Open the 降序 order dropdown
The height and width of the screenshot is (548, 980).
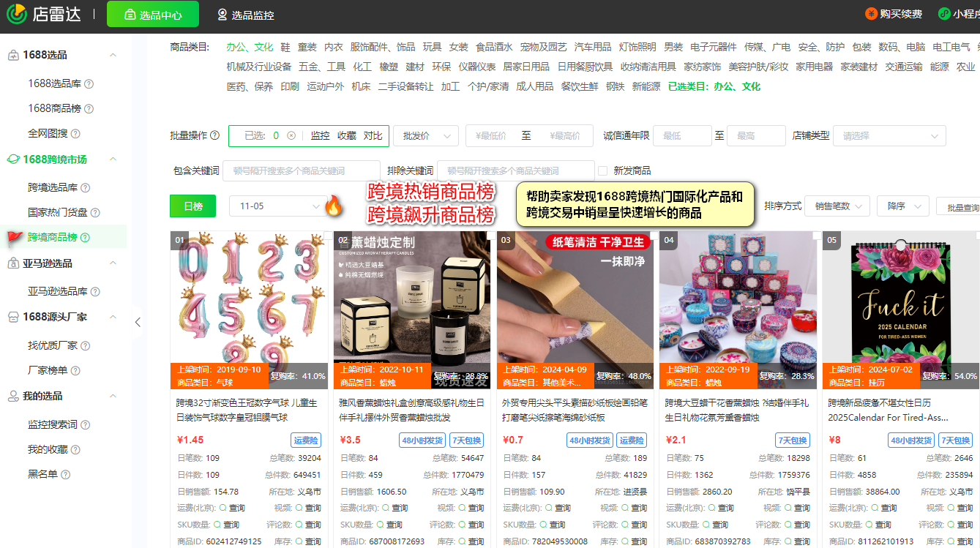point(902,206)
